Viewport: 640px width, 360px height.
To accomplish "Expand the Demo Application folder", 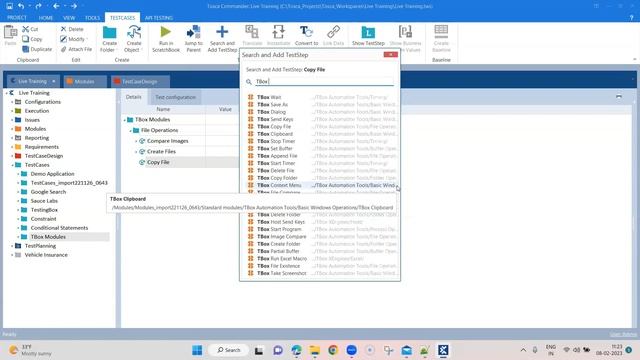I will [18, 174].
